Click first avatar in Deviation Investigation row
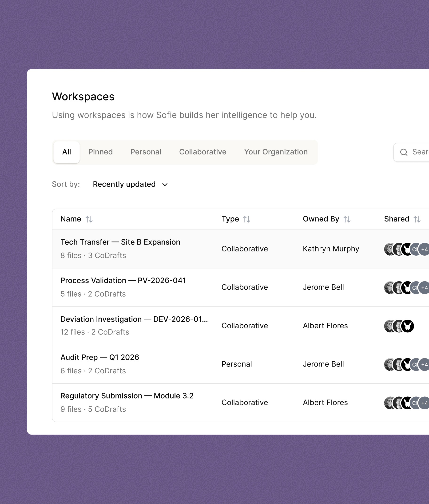The height and width of the screenshot is (504, 429). pos(389,326)
